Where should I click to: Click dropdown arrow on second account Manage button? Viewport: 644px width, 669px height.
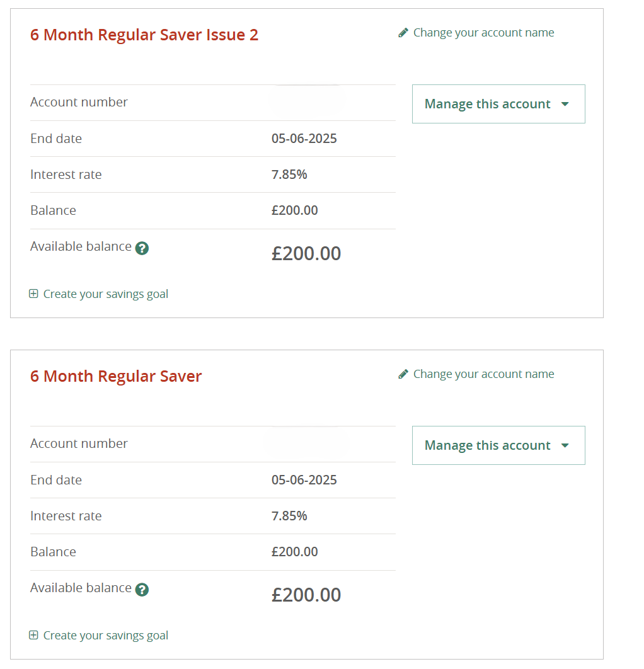click(565, 445)
